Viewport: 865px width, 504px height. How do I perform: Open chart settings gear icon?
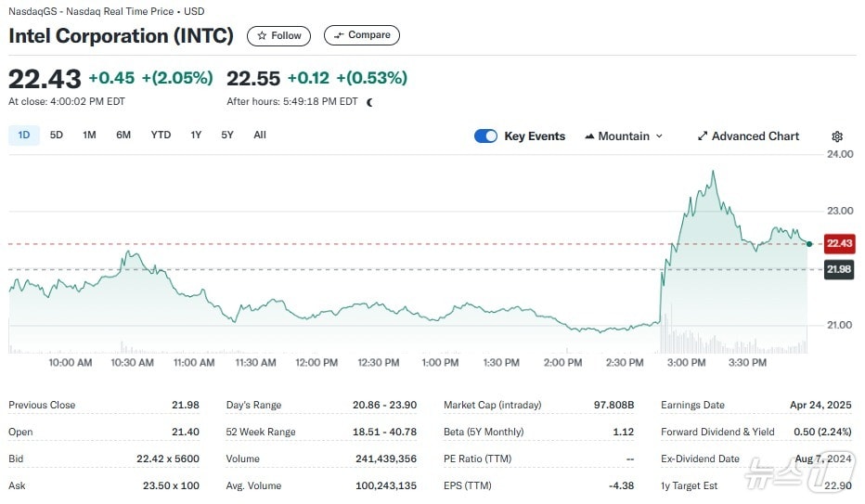pos(837,136)
